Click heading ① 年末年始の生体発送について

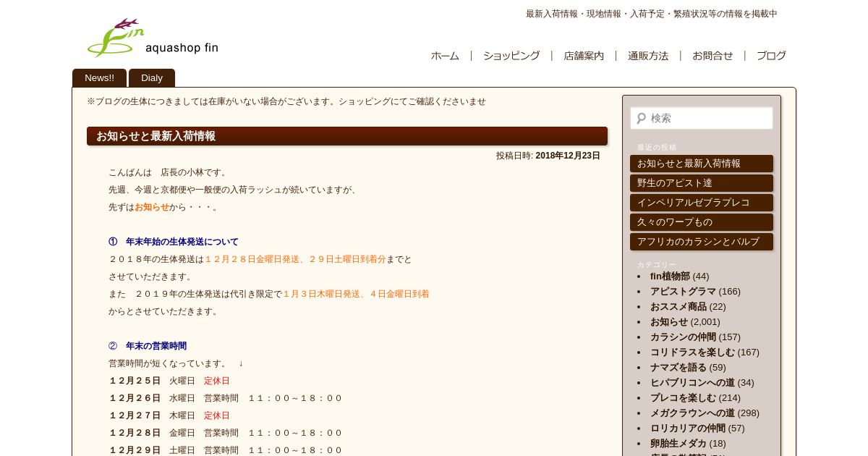pyautogui.click(x=174, y=242)
